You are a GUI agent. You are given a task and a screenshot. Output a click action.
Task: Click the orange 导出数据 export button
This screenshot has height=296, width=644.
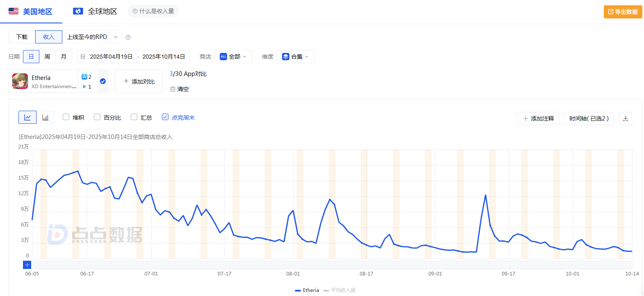coord(623,12)
